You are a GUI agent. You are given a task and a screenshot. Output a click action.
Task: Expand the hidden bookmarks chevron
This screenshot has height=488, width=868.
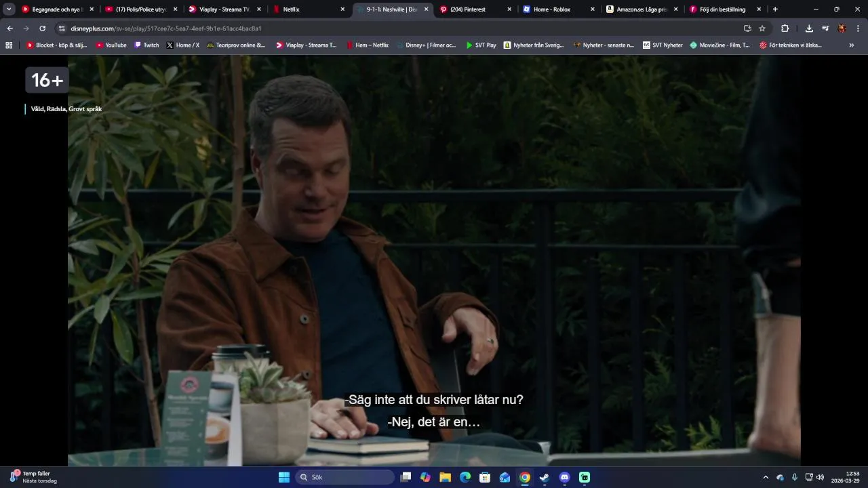852,45
